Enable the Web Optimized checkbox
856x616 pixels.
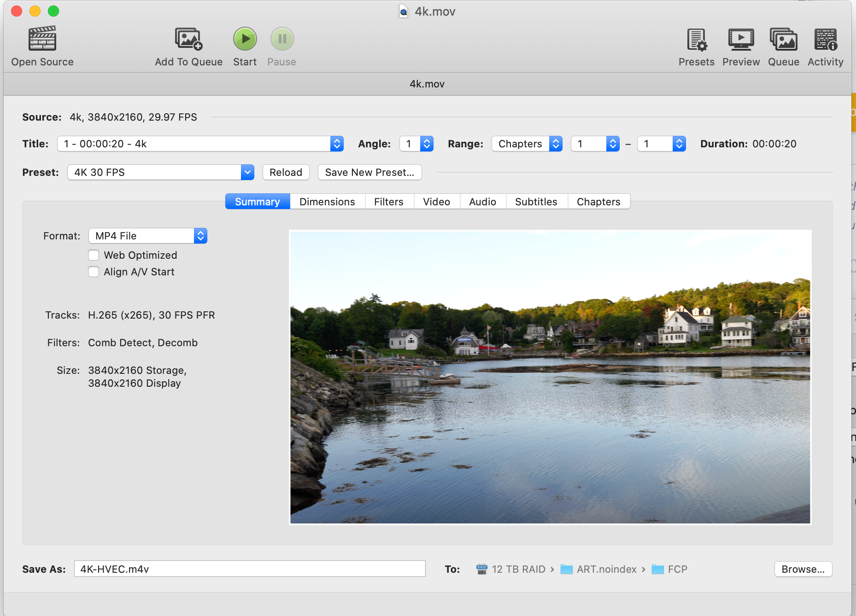(x=94, y=255)
